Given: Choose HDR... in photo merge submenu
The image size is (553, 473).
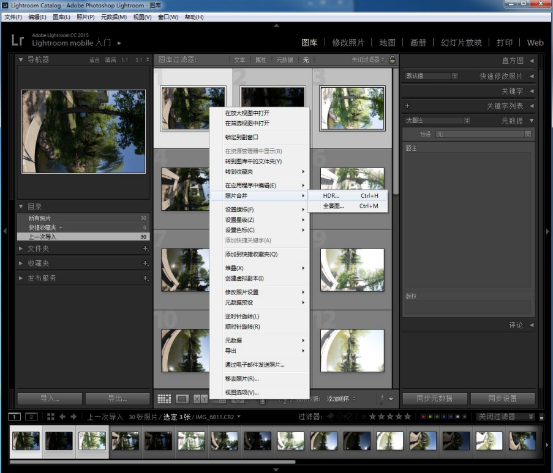Looking at the screenshot, I should [x=348, y=196].
